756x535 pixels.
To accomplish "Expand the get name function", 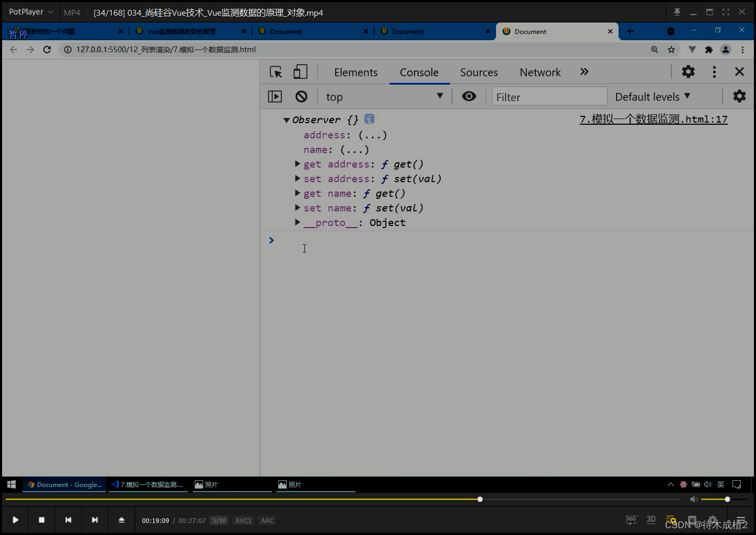I will tap(298, 193).
